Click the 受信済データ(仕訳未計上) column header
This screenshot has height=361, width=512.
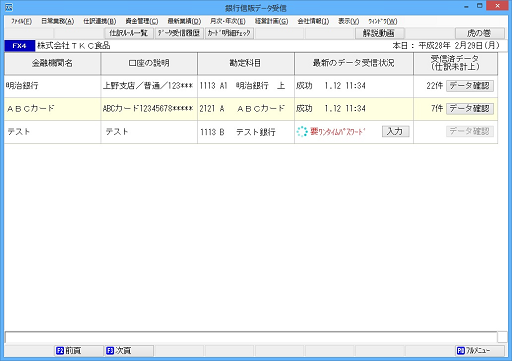pyautogui.click(x=455, y=63)
